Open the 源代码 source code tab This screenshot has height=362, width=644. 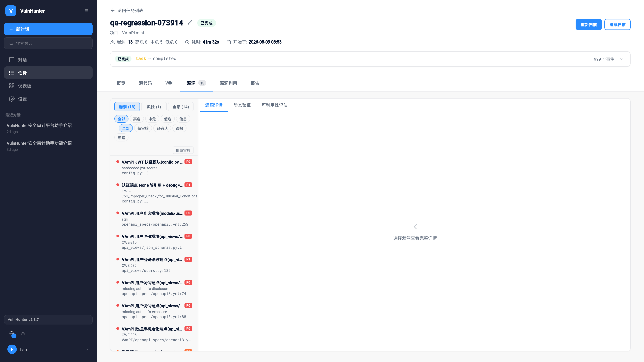pyautogui.click(x=145, y=83)
